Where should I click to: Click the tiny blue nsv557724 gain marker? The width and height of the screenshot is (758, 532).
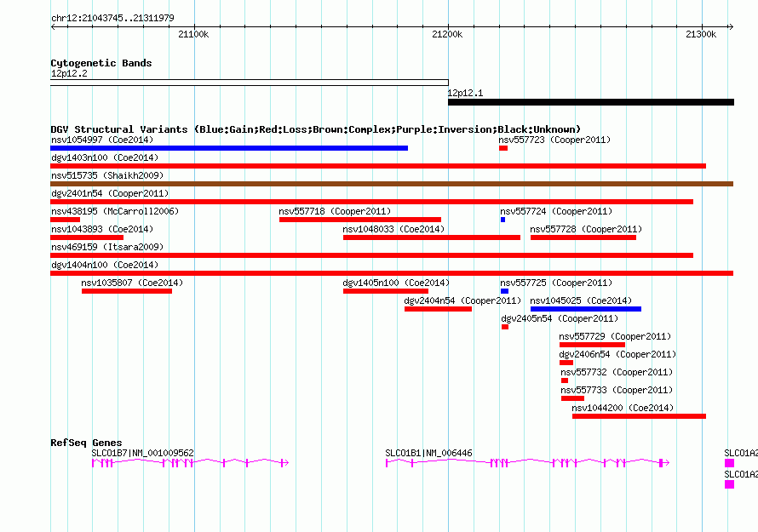click(502, 220)
